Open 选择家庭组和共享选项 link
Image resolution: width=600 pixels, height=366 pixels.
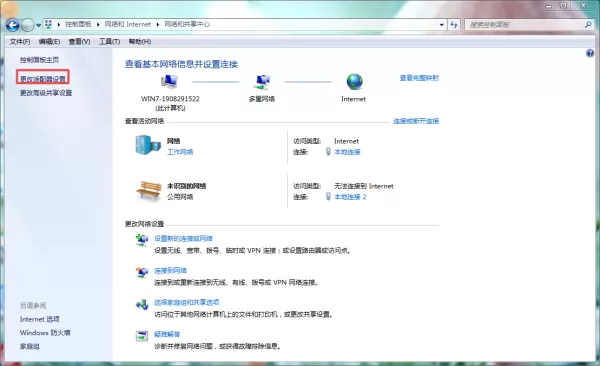point(187,302)
